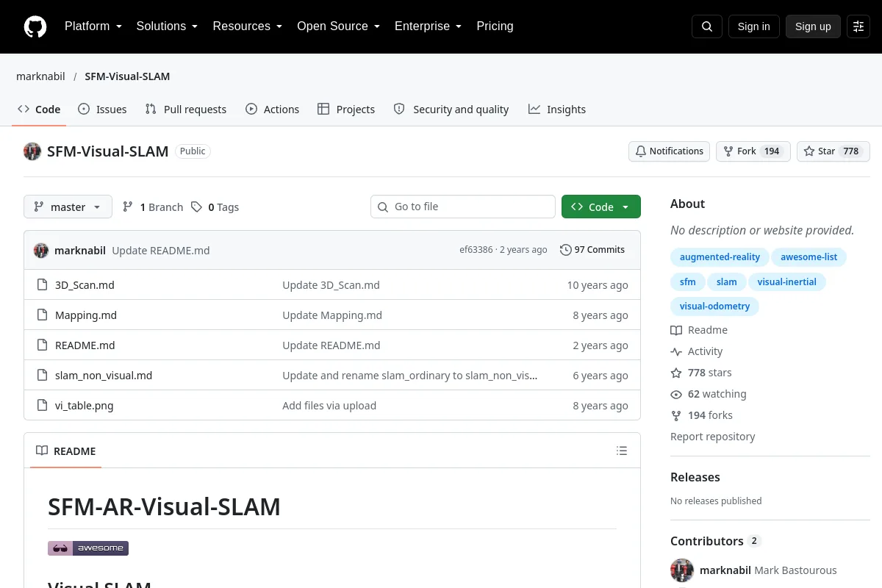
Task: Open the Pull requests tab
Action: coord(186,110)
